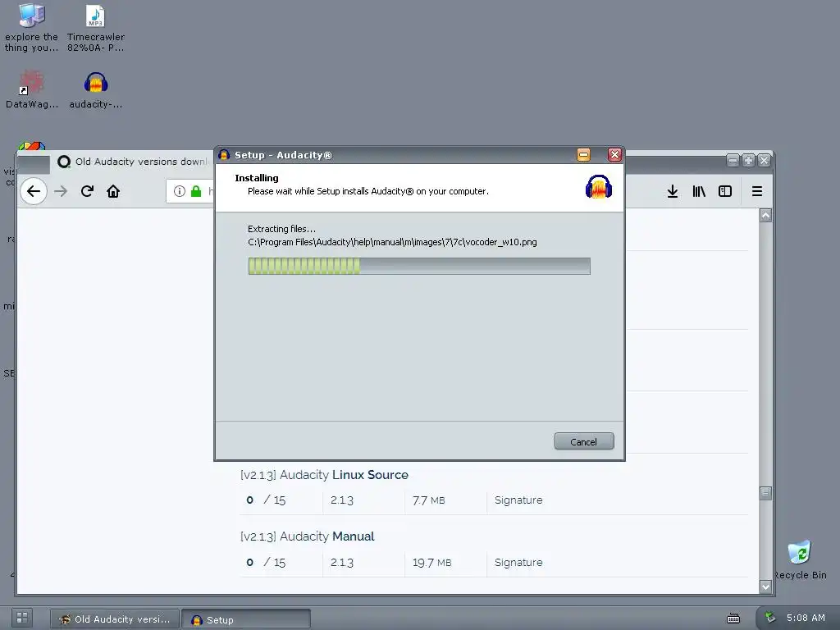Open the on-screen keyboard tray icon
The image size is (840, 630).
click(733, 619)
